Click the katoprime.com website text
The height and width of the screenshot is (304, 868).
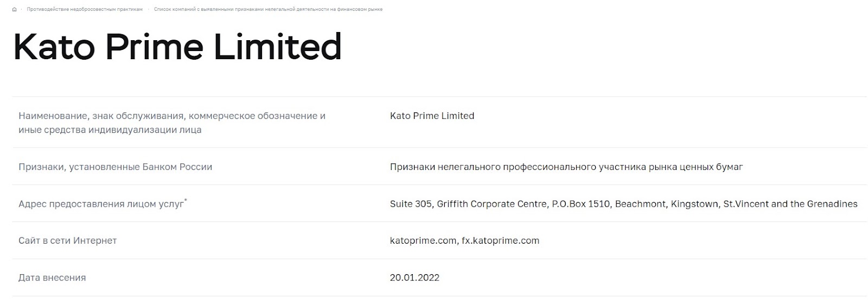coord(423,240)
